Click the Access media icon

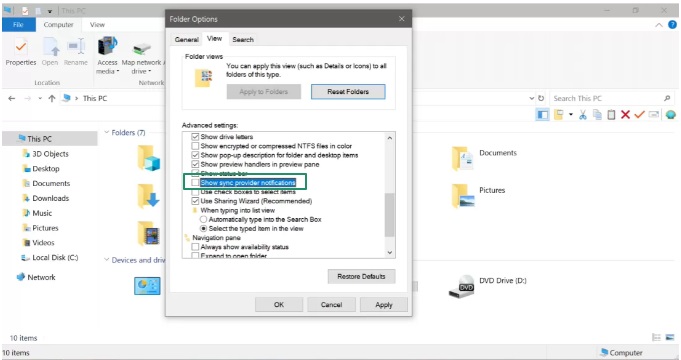tap(107, 46)
